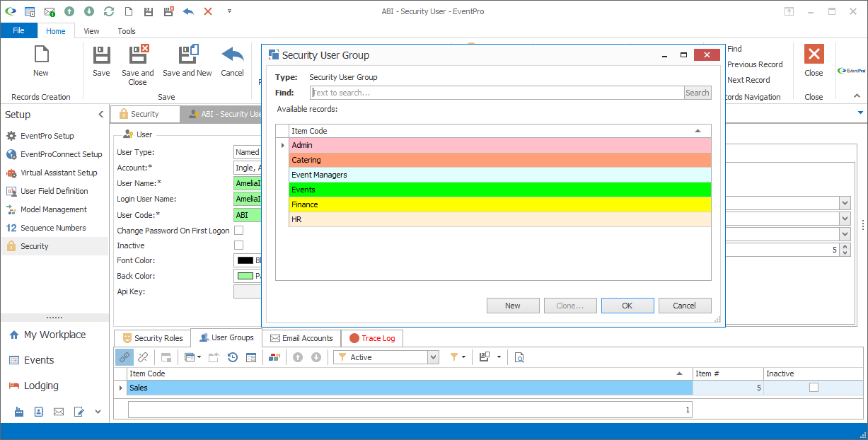Toggle the Inactive checkbox in the User form
Image resolution: width=868 pixels, height=440 pixels.
(x=238, y=245)
